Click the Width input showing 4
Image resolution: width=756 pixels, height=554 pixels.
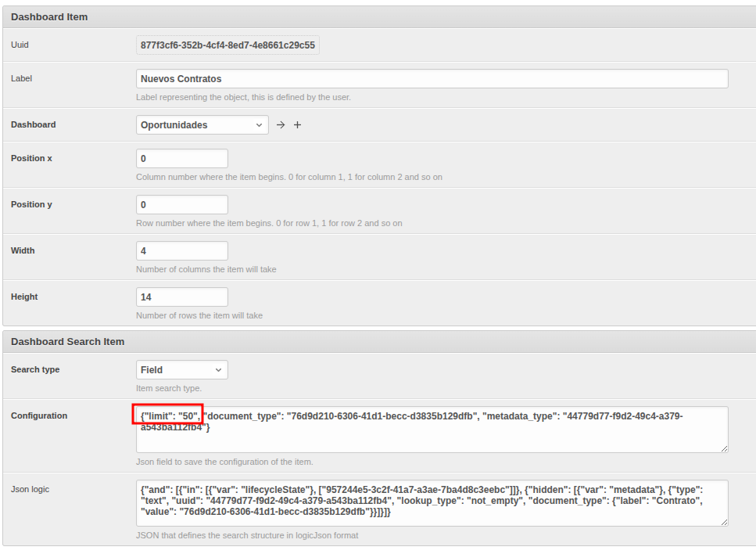click(x=181, y=251)
